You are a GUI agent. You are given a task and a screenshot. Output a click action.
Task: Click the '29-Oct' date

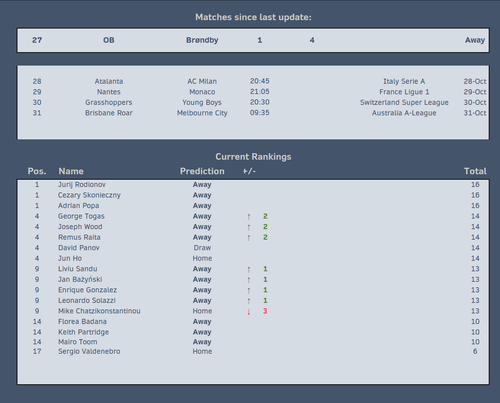point(475,92)
